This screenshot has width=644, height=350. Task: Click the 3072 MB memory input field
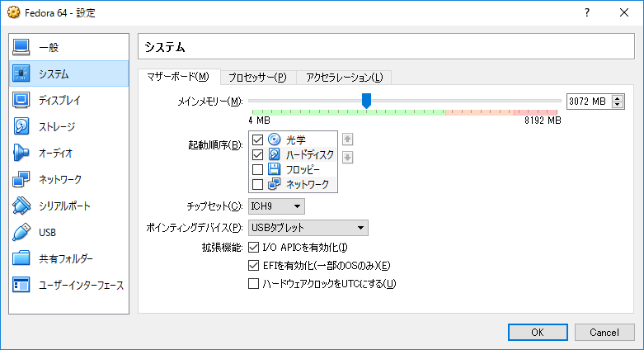tap(589, 102)
